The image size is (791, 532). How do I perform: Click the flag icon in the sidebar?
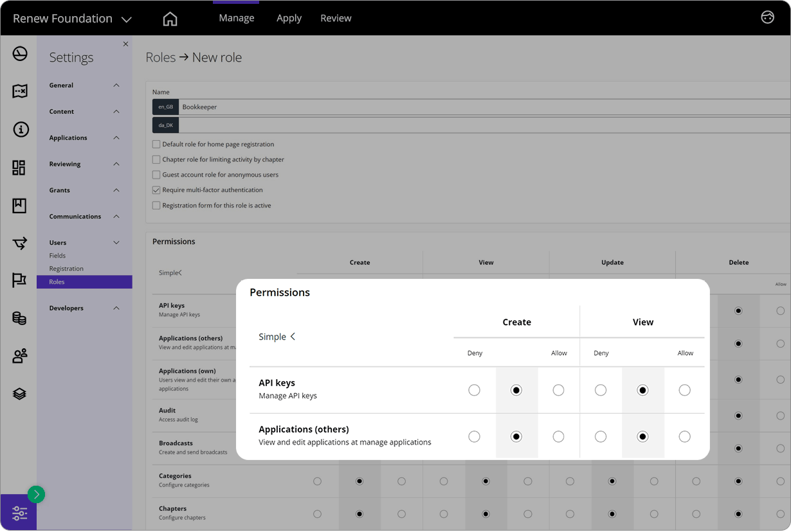pyautogui.click(x=19, y=279)
